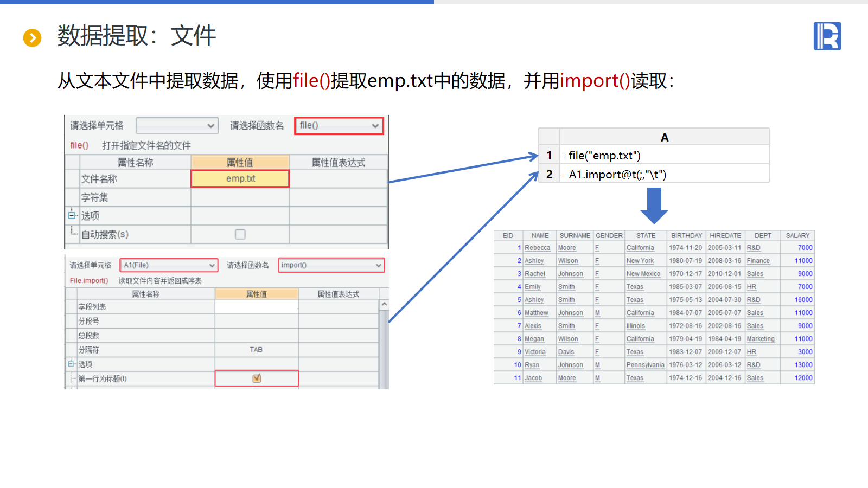Click the column A header
This screenshot has width=868, height=488.
665,137
